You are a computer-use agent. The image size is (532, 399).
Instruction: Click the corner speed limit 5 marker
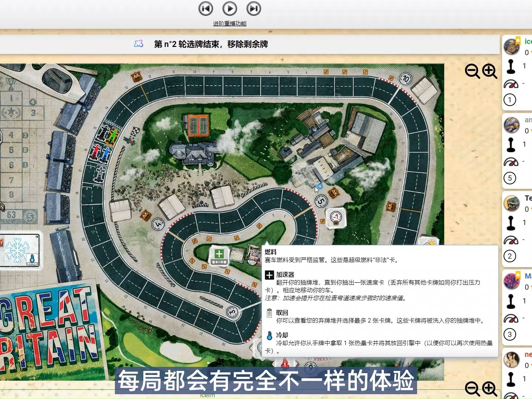coord(321,201)
